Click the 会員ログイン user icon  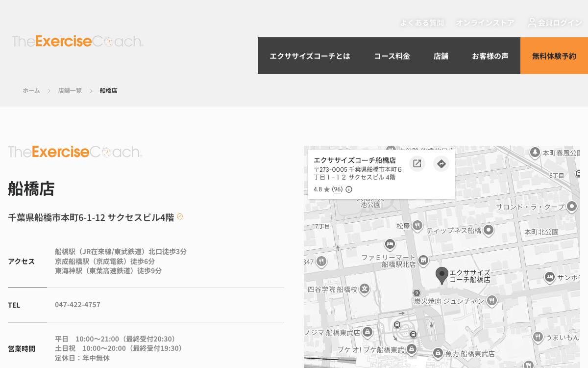click(x=532, y=23)
